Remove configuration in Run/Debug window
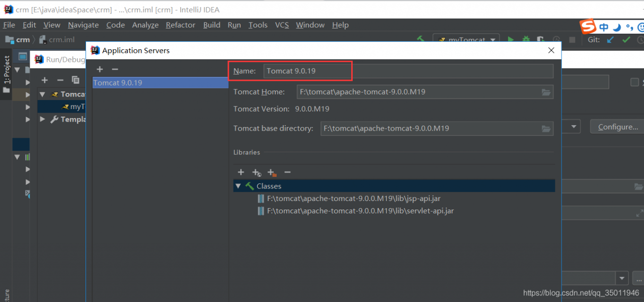Screen dimensions: 644x302 click(x=60, y=80)
